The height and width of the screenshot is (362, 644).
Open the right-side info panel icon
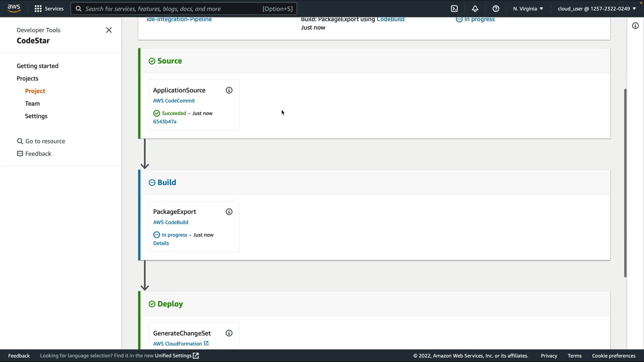[x=635, y=26]
